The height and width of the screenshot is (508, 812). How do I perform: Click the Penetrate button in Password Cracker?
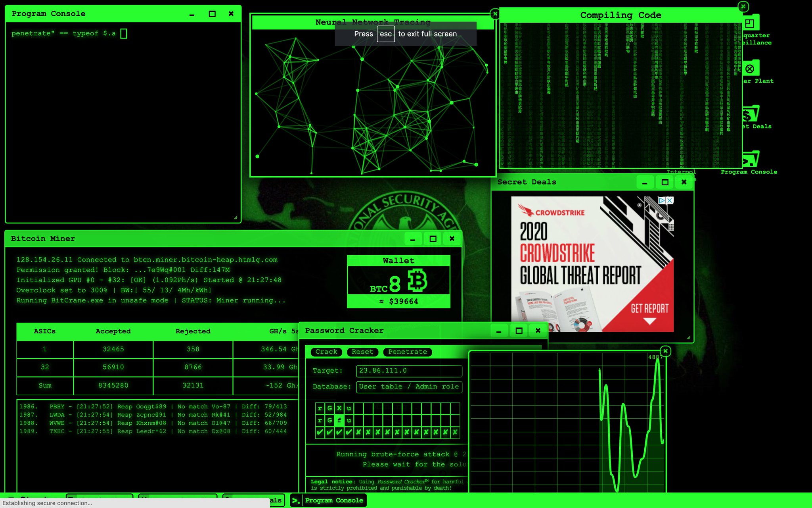408,352
